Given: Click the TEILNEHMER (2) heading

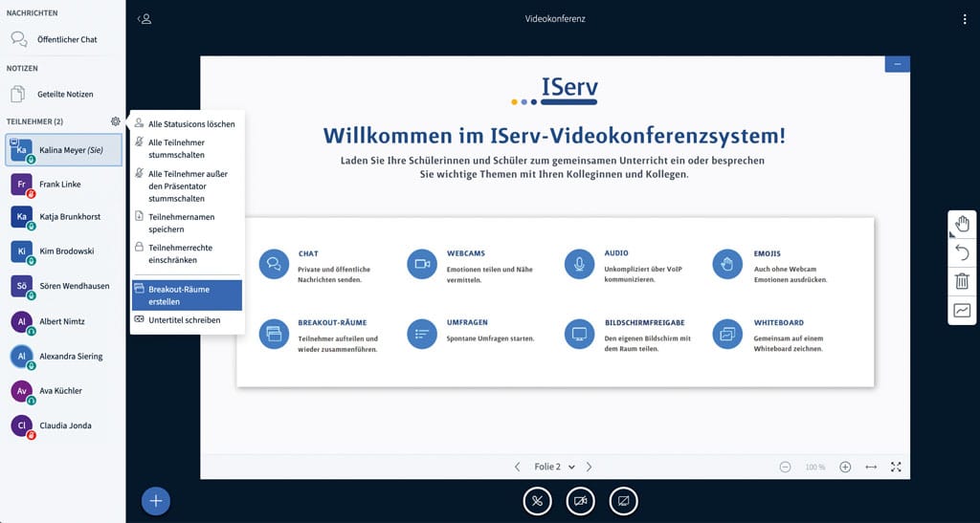Looking at the screenshot, I should click(35, 121).
